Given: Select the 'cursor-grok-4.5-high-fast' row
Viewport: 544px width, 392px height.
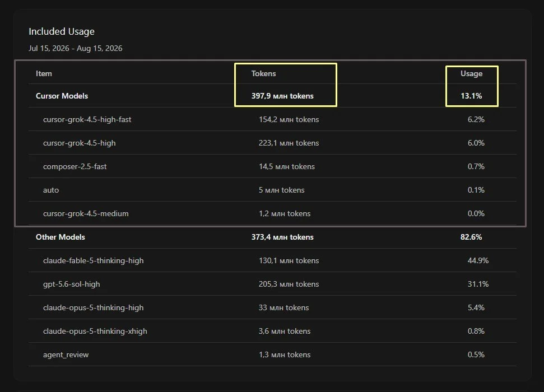Looking at the screenshot, I should 272,119.
